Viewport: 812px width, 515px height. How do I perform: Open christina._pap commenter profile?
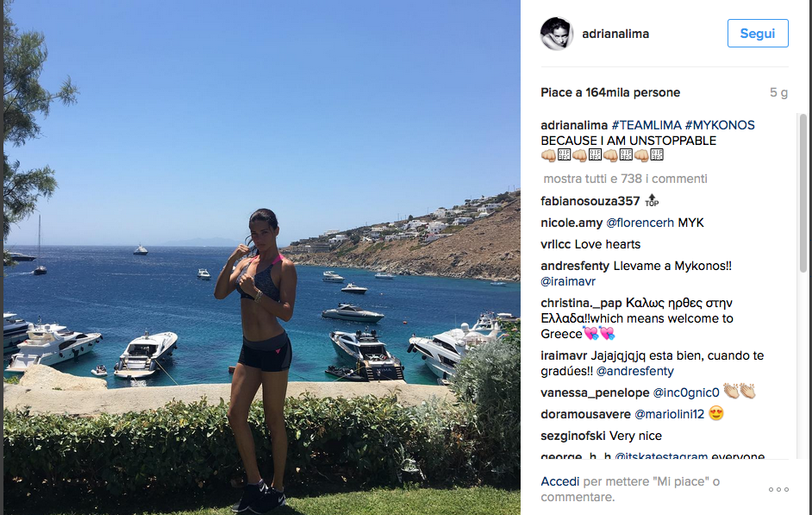point(581,303)
